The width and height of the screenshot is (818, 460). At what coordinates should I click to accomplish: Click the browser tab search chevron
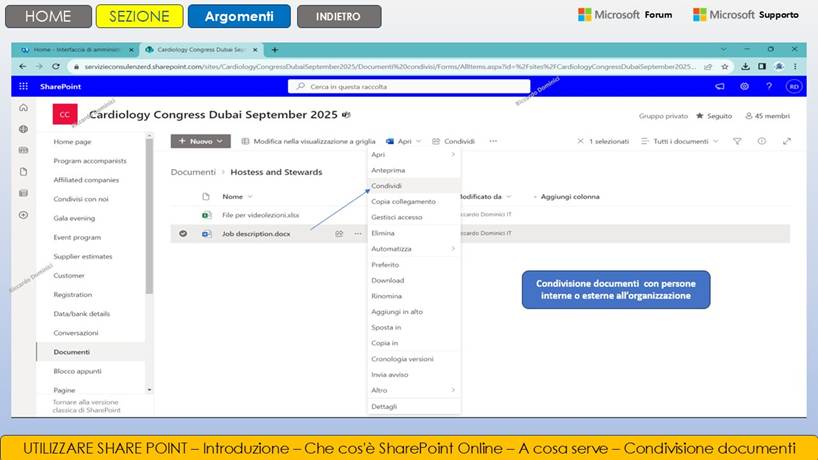(724, 50)
